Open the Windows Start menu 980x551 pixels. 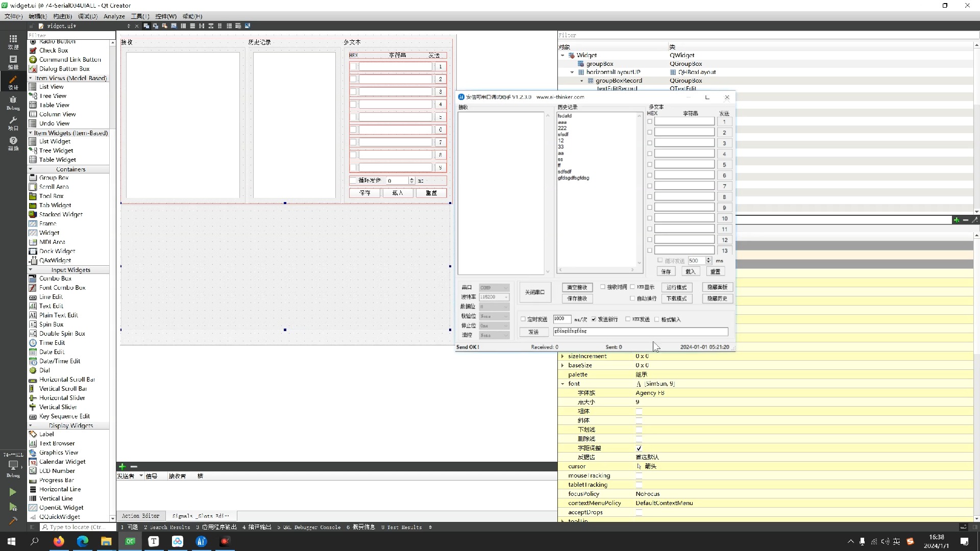(11, 541)
